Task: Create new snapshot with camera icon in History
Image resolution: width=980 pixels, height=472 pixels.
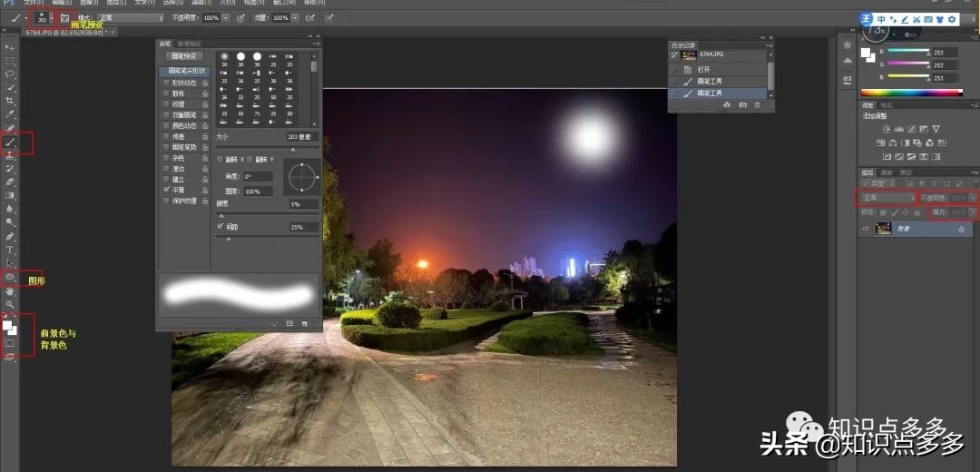Action: tap(742, 105)
